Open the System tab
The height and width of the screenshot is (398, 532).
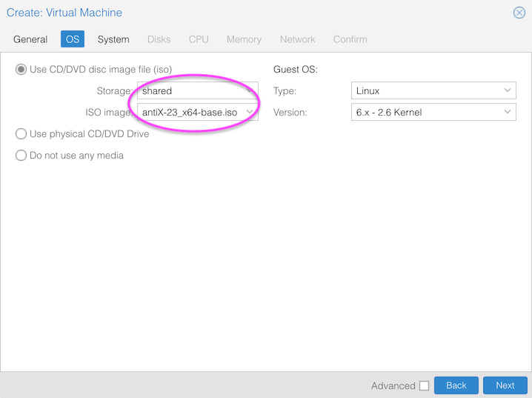tap(113, 39)
